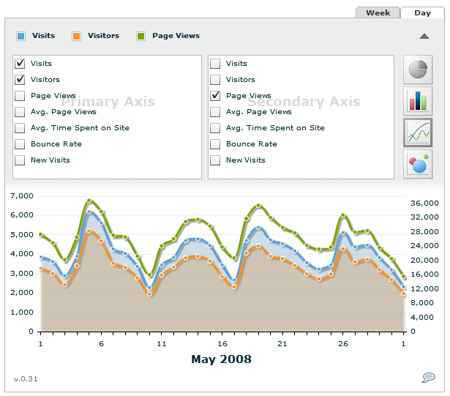The width and height of the screenshot is (450, 396).
Task: Collapse the axis options panel arrow
Action: click(424, 36)
